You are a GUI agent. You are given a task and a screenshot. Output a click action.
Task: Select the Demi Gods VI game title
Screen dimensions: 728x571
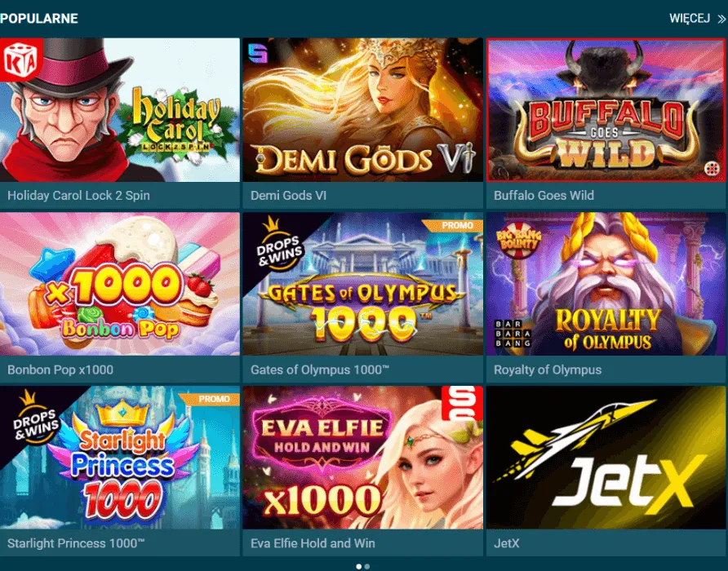(x=288, y=196)
